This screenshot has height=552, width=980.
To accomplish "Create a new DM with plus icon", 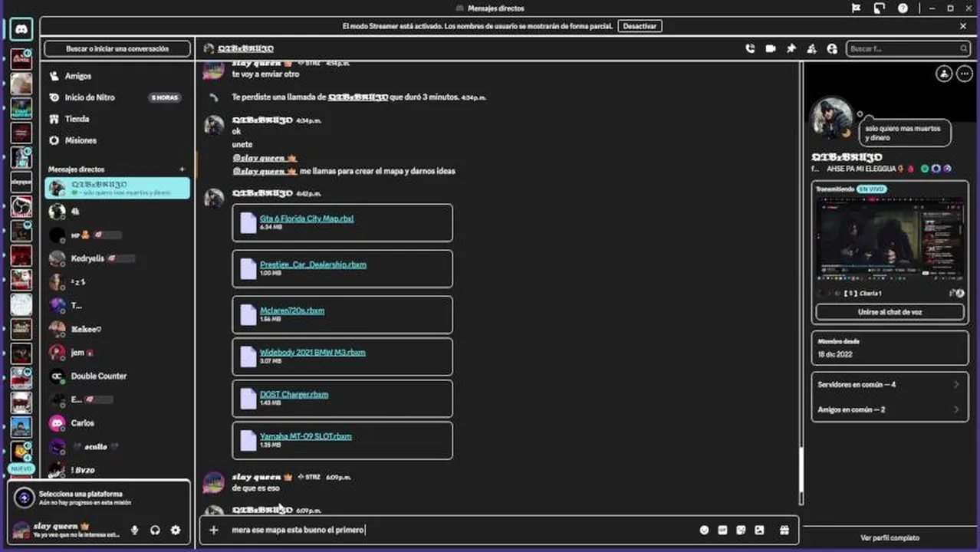I will coord(182,169).
